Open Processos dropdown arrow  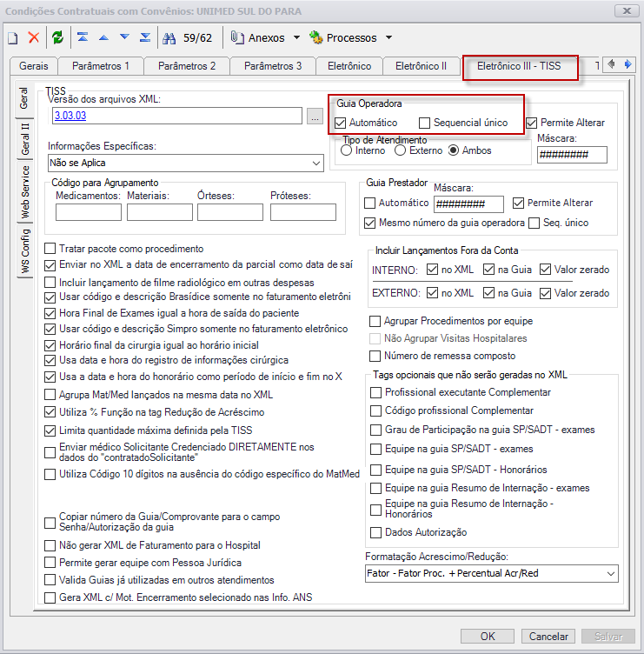click(388, 37)
